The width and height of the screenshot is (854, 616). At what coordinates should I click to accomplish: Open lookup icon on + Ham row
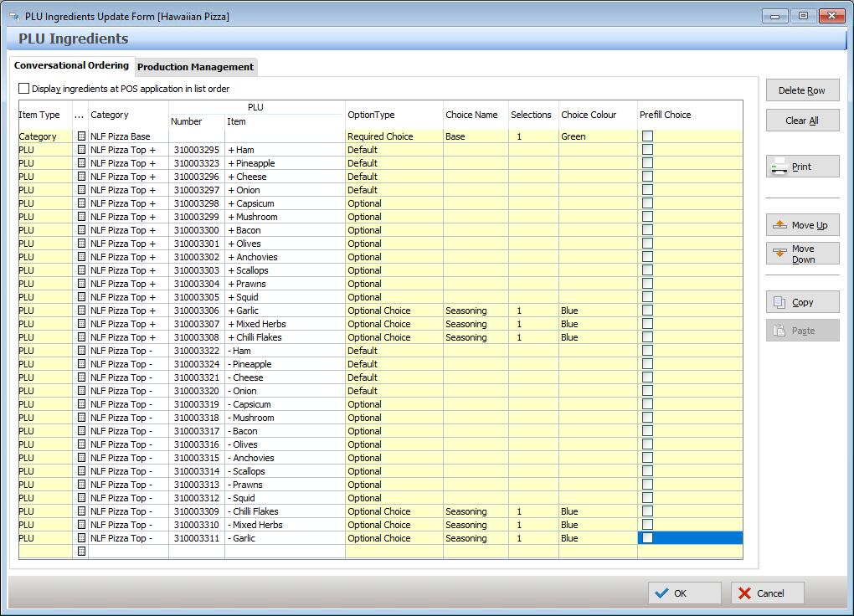click(81, 150)
